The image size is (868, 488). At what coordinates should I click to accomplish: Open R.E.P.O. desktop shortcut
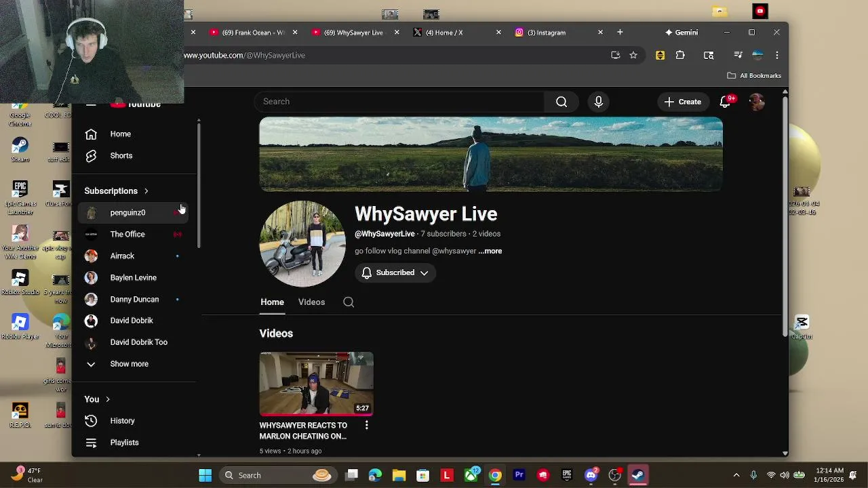click(x=20, y=415)
